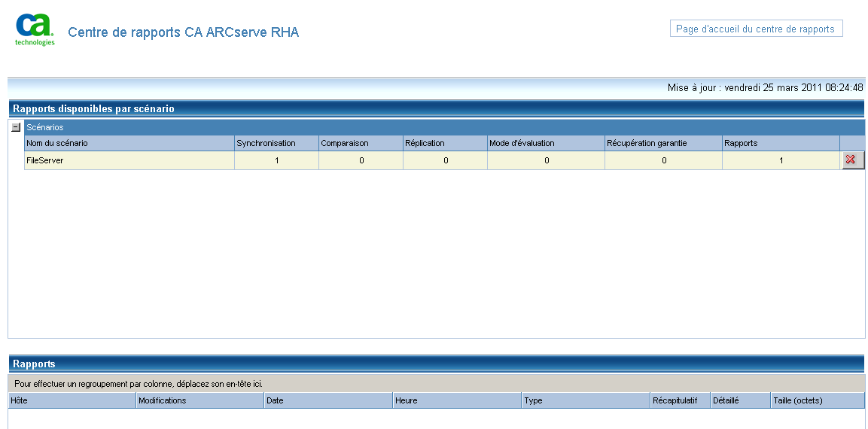
Task: Click the CA technologies logo
Action: click(x=35, y=30)
